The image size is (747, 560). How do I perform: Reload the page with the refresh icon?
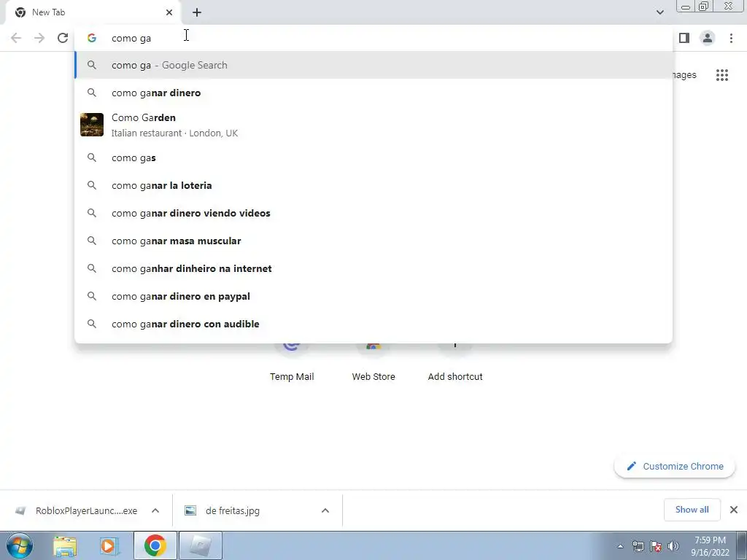63,38
